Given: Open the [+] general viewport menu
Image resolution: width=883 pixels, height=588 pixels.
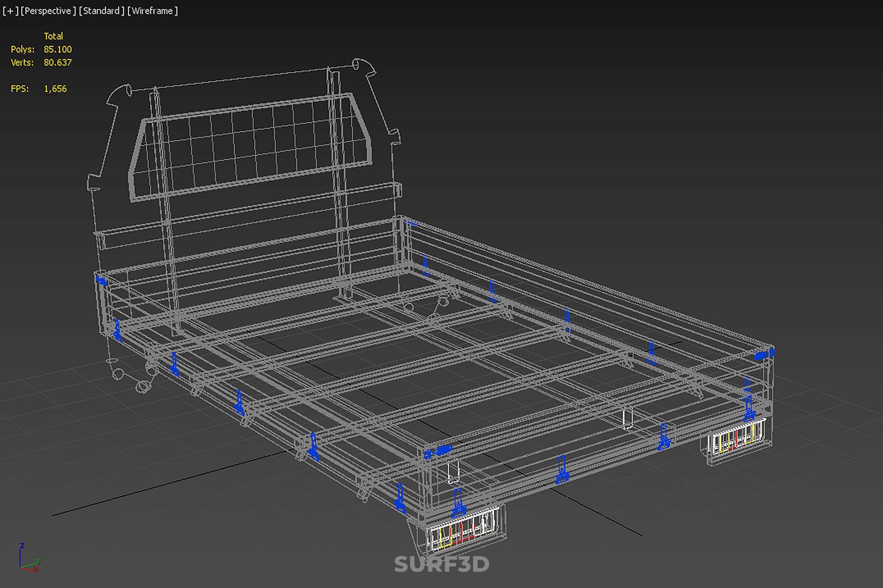Looking at the screenshot, I should click(10, 11).
